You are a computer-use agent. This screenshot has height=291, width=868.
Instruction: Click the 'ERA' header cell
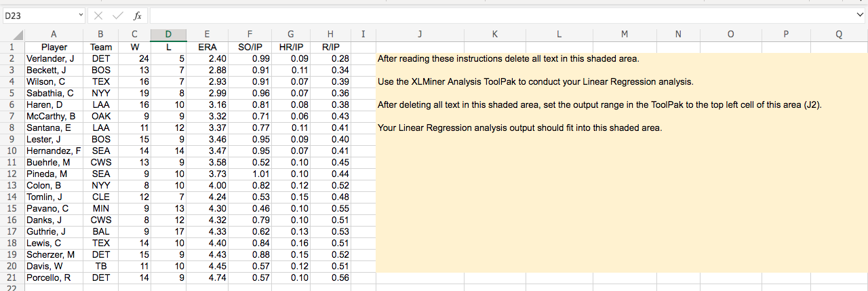pos(208,47)
